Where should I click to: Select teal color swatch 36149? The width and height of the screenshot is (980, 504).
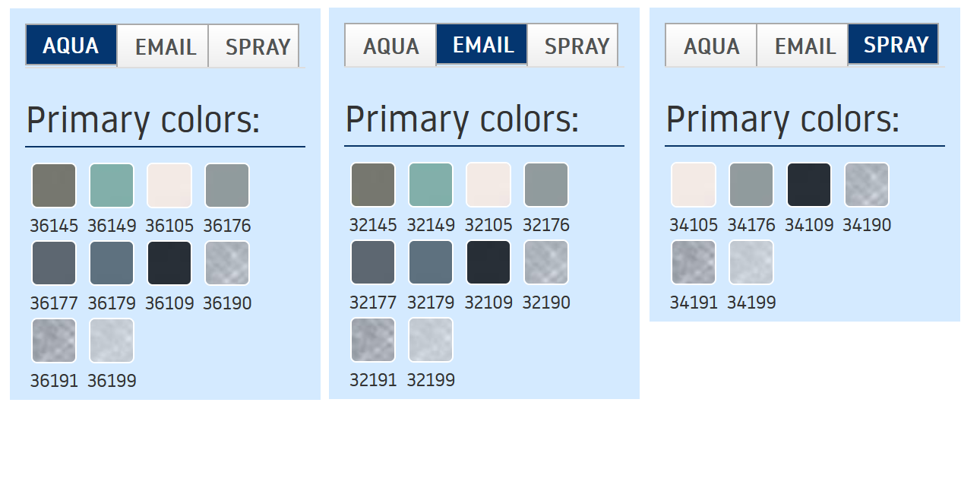coord(112,185)
